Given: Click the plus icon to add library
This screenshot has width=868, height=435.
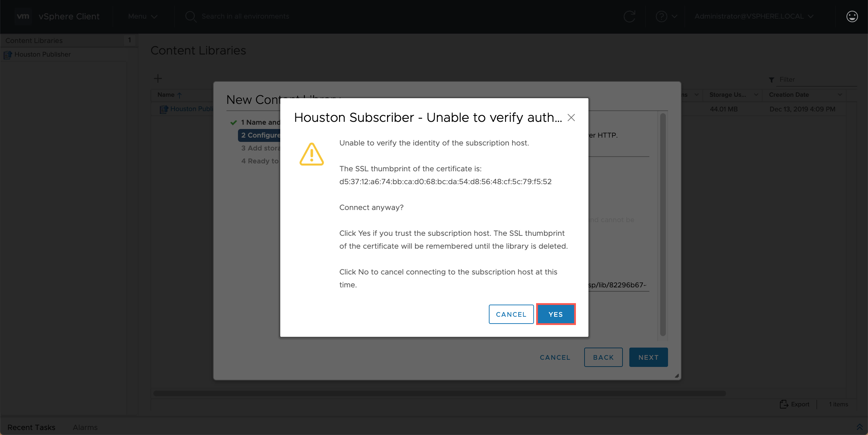Looking at the screenshot, I should click(158, 78).
